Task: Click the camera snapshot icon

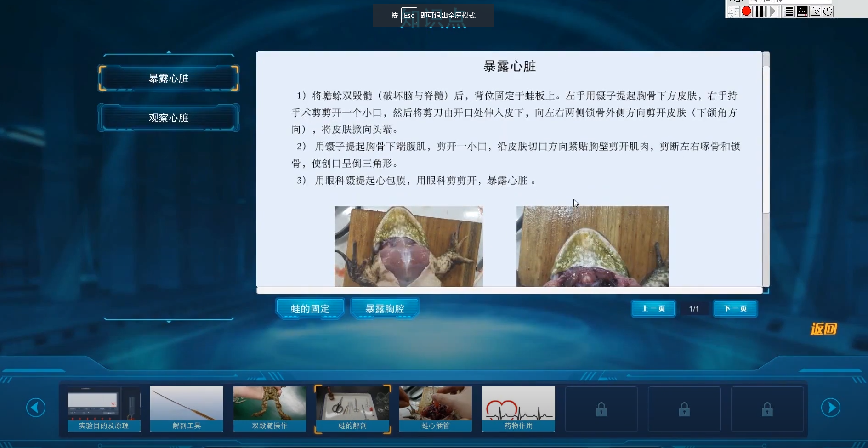Action: click(815, 11)
